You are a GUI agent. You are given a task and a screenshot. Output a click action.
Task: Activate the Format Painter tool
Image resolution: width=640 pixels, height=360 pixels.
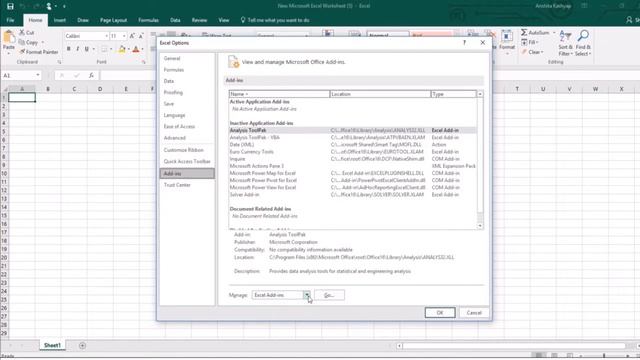tap(39, 52)
